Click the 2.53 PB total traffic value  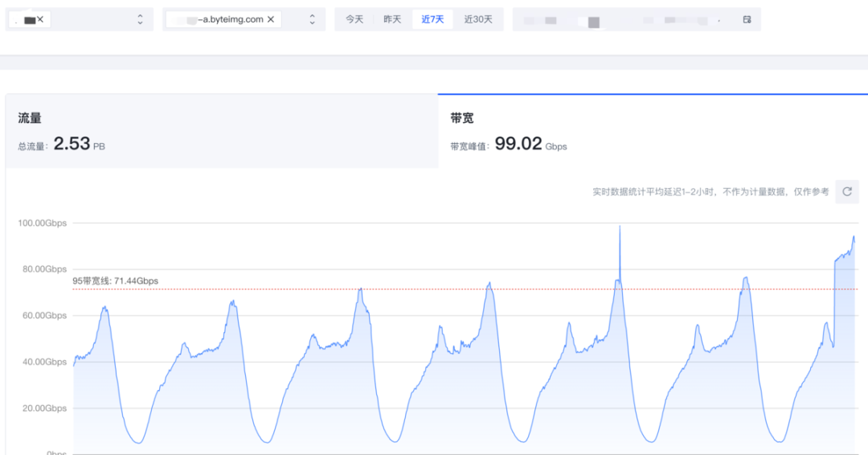[72, 146]
